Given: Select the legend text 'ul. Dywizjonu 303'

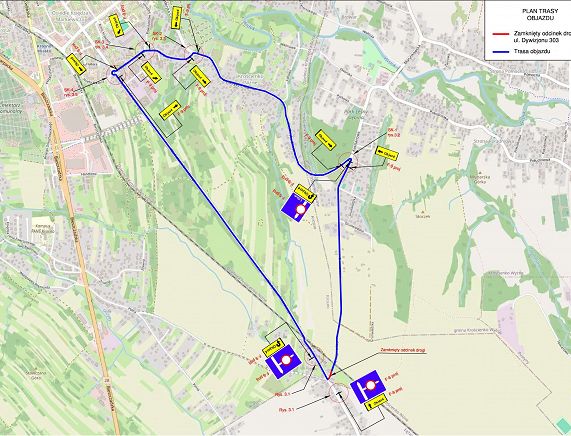Looking at the screenshot, I should (535, 39).
